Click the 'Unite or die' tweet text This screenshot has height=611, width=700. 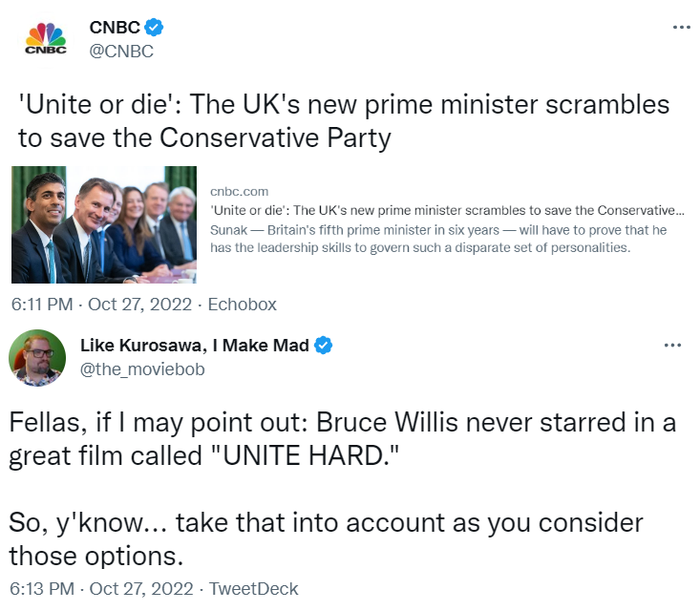click(x=344, y=120)
